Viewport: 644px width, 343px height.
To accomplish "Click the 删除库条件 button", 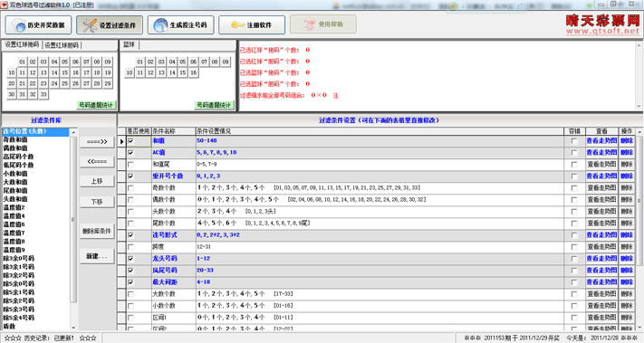I will [97, 232].
